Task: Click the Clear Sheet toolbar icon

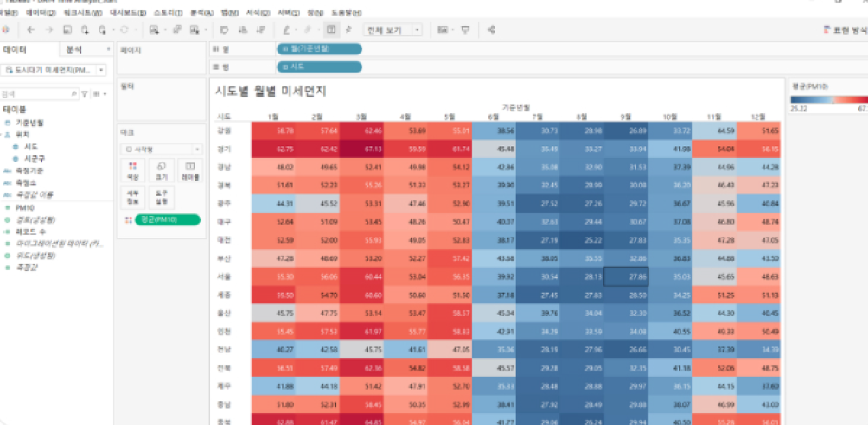Action: (x=195, y=30)
